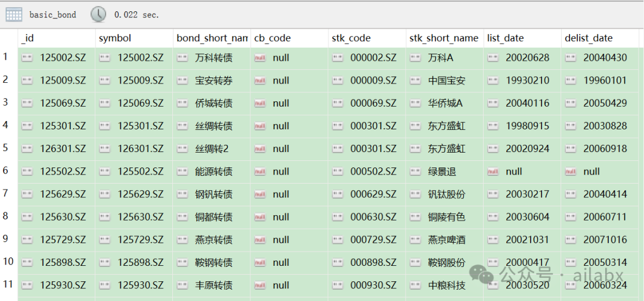This screenshot has width=644, height=301.
Task: Select stk_code cell 000630.SZ
Action: (x=367, y=217)
